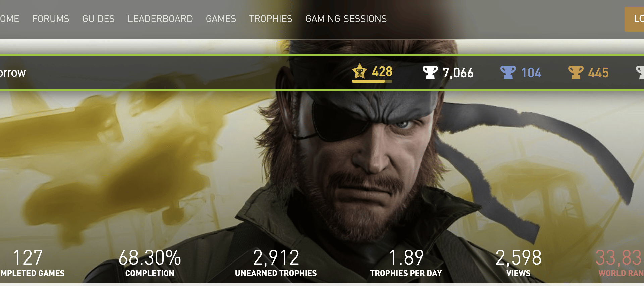The height and width of the screenshot is (286, 644).
Task: Click the partially visible silver trophy icon
Action: (x=640, y=73)
